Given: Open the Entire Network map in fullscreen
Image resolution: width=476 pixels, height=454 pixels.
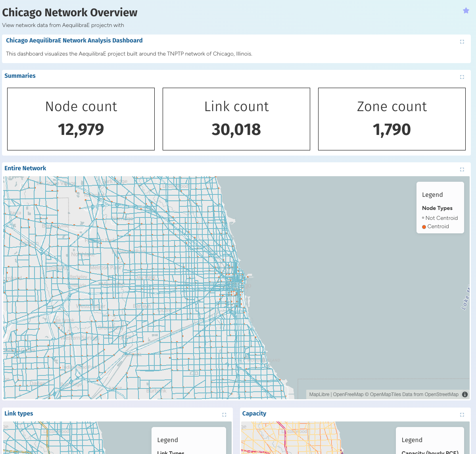Looking at the screenshot, I should coord(462,169).
